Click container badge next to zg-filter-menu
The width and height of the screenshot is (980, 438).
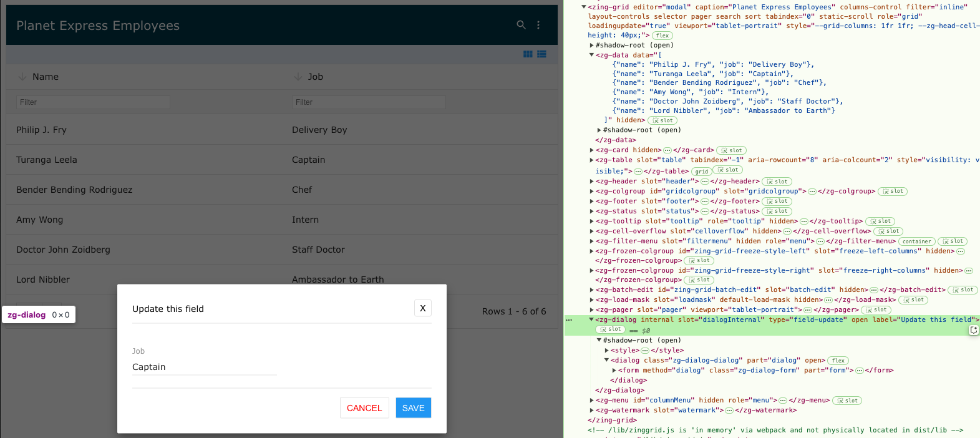click(x=917, y=241)
